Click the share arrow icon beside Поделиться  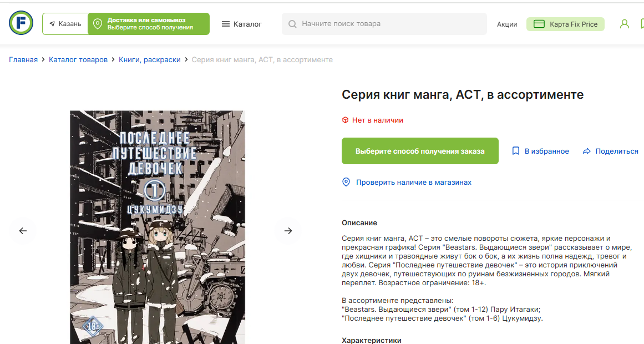click(586, 151)
